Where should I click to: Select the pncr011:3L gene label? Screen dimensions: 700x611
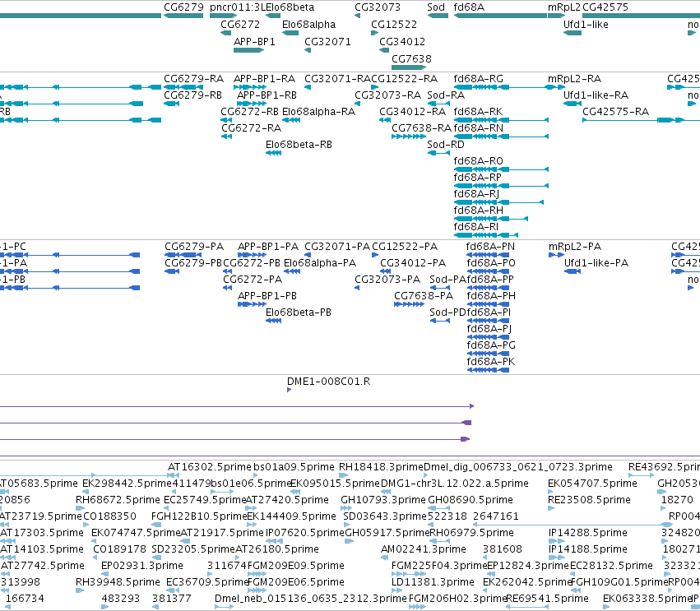(238, 7)
